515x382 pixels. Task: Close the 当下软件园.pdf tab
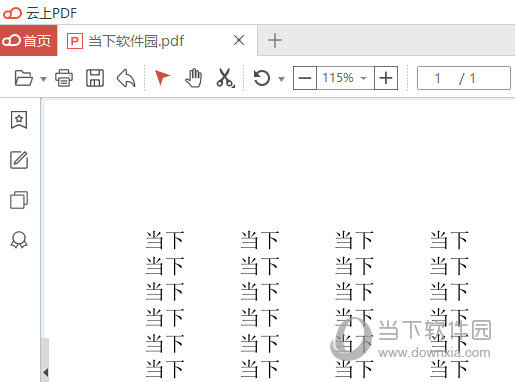pos(239,41)
